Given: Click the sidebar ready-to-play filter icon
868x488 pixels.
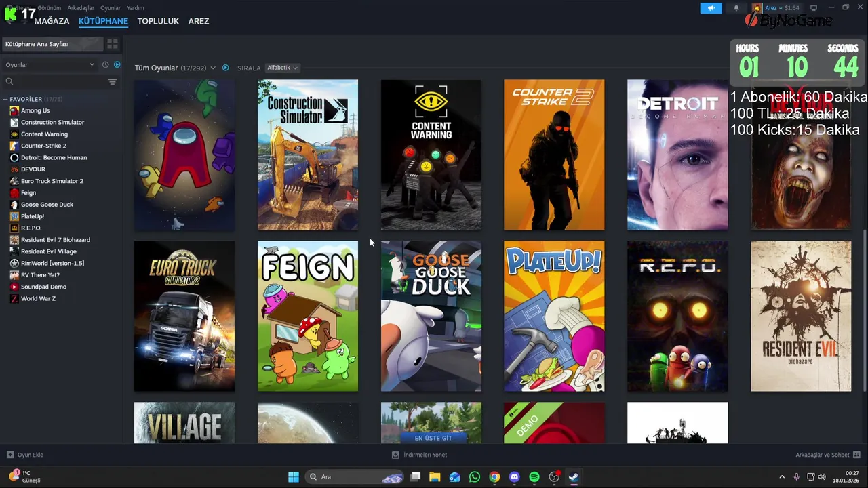Looking at the screenshot, I should tap(117, 64).
